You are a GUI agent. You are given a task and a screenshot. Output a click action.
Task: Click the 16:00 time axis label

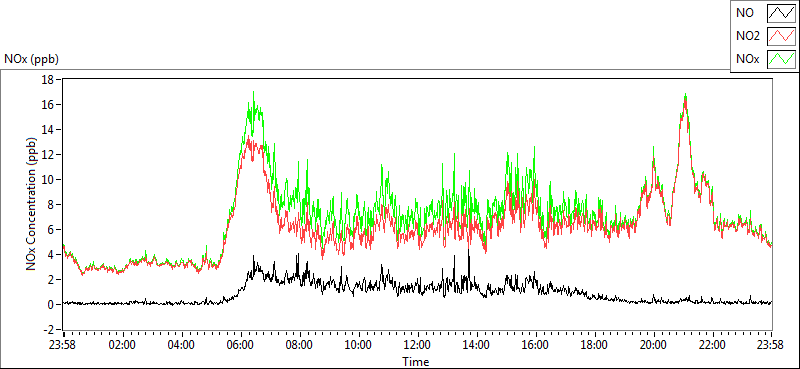click(535, 345)
